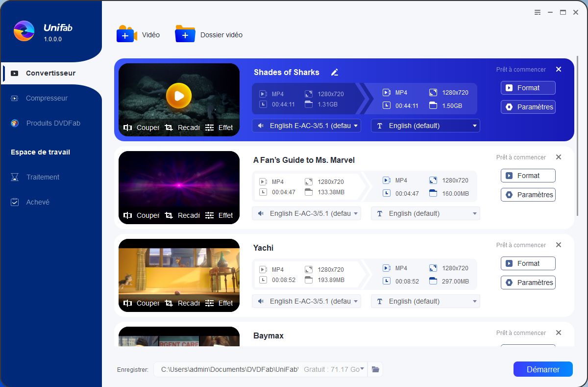
Task: Open the output folder browse icon
Action: pos(375,369)
